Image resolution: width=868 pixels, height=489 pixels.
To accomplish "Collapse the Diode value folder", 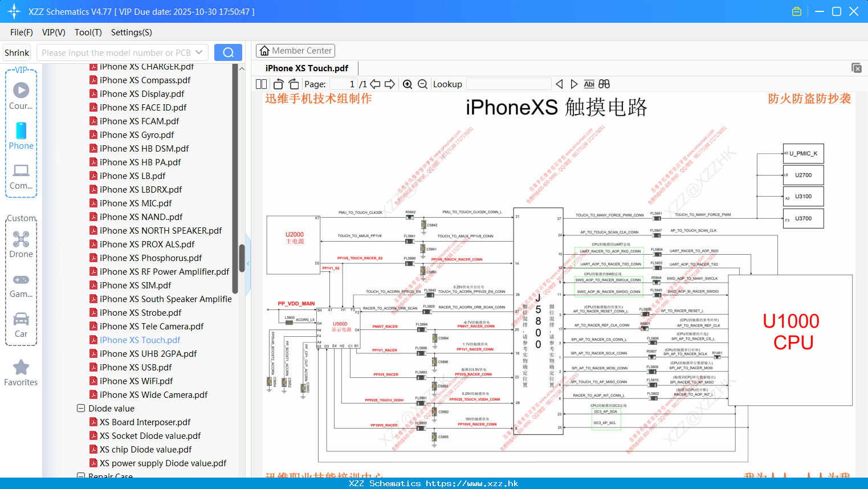I will pyautogui.click(x=81, y=408).
